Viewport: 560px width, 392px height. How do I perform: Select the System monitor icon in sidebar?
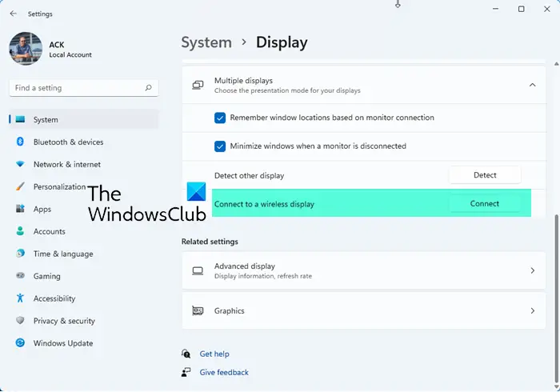click(x=20, y=119)
